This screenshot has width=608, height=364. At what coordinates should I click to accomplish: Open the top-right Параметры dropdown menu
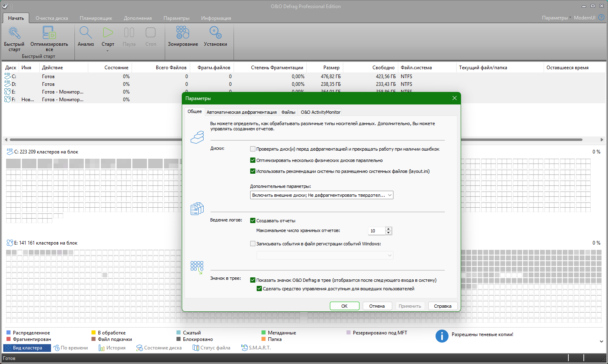click(x=556, y=18)
